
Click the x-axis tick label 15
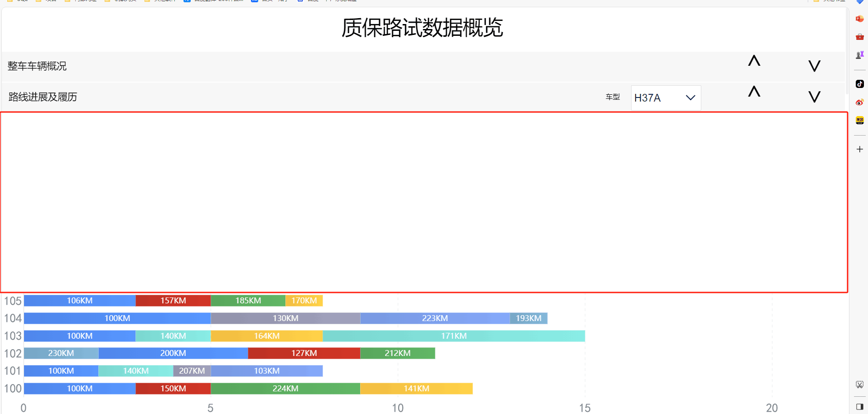pos(585,408)
